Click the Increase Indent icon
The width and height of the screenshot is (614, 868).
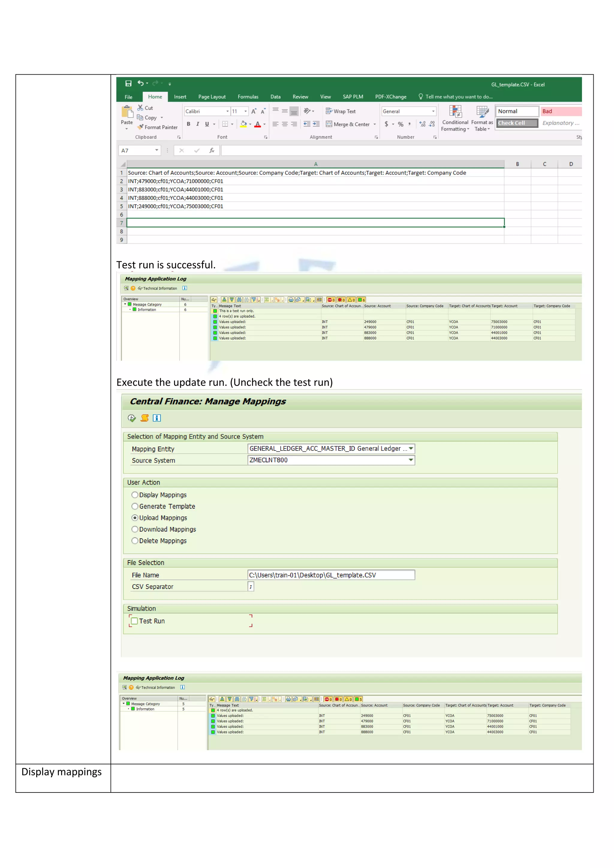(316, 124)
